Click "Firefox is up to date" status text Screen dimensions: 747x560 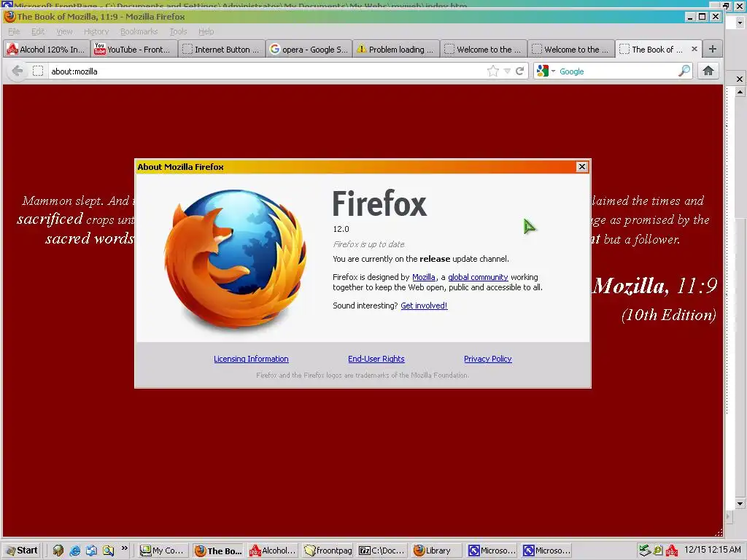368,244
